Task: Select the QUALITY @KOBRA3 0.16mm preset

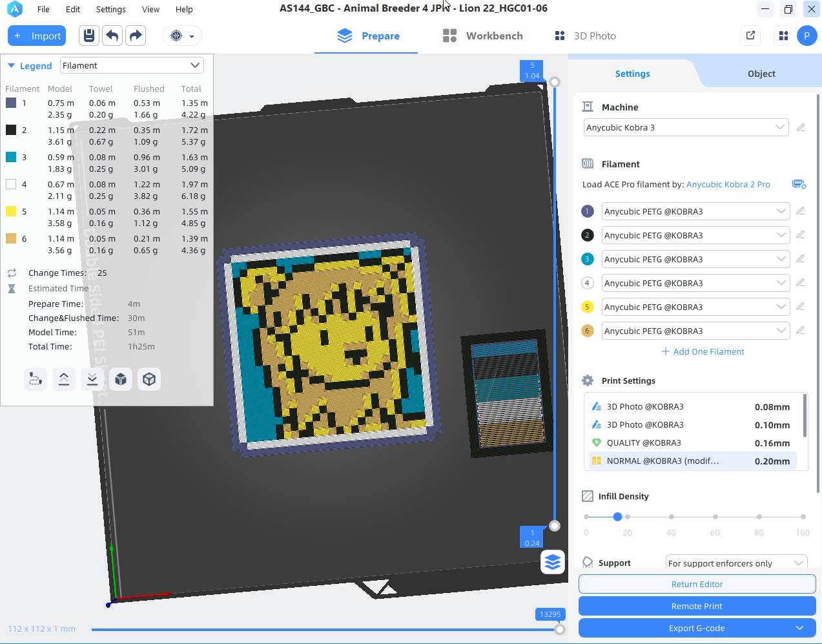Action: (690, 442)
